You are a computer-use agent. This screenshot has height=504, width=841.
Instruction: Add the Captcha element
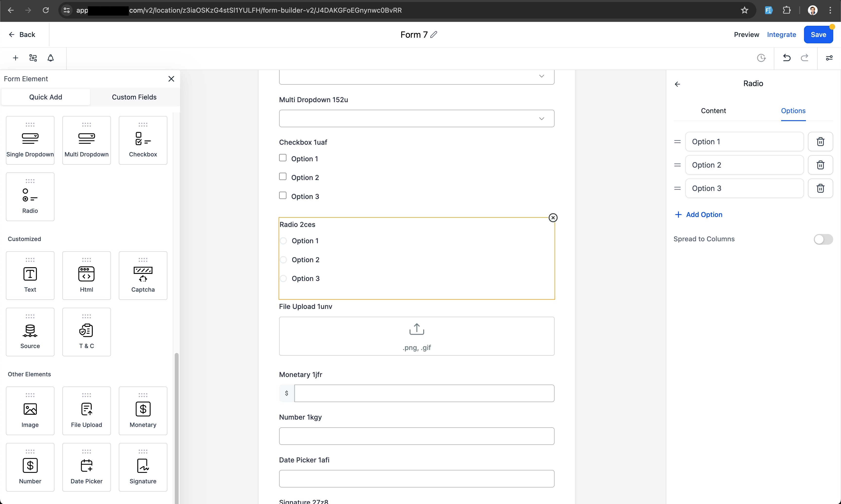143,275
